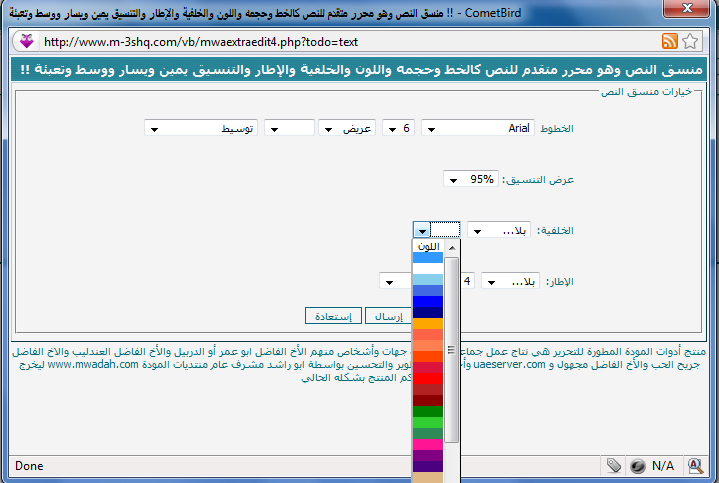Open the Arial font dropdown

[478, 128]
